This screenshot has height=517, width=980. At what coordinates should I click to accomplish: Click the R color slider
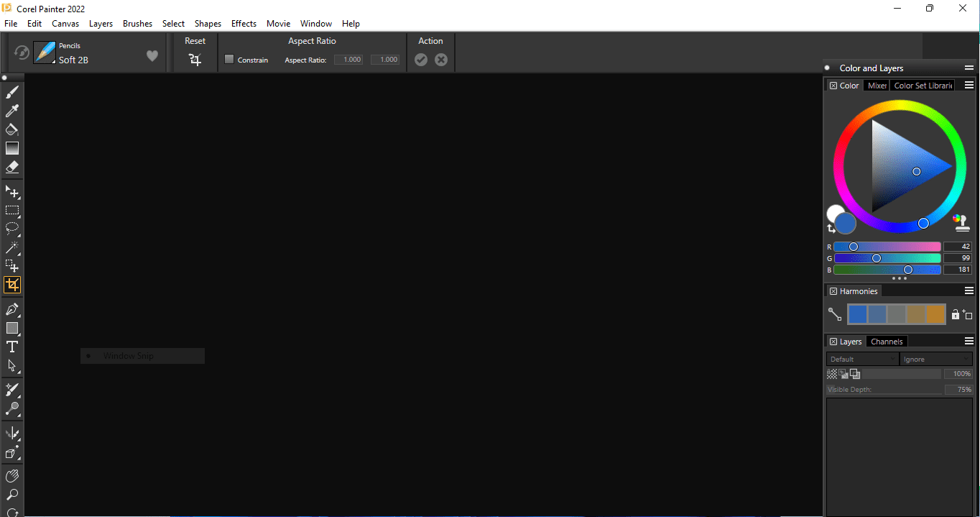[x=887, y=247]
